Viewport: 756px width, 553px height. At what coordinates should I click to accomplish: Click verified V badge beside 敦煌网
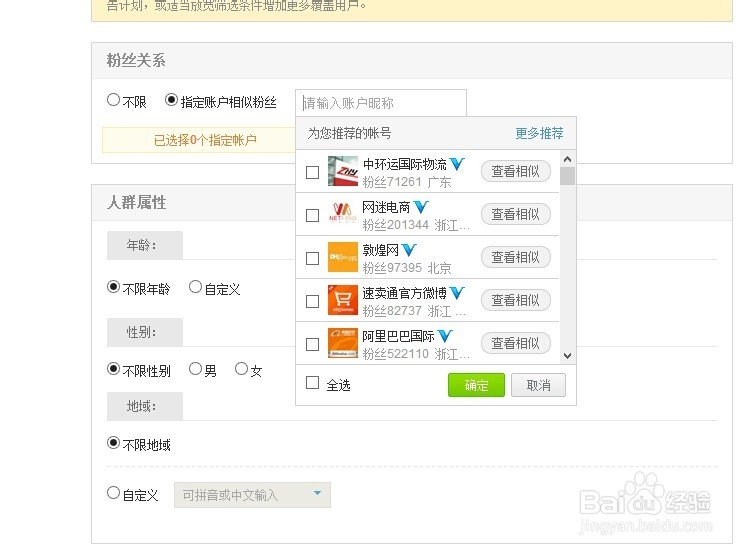tap(408, 250)
